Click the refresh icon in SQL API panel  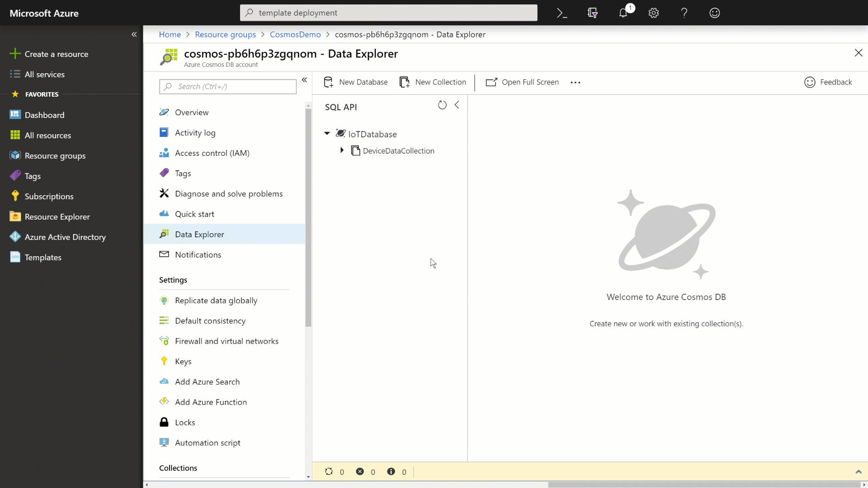point(442,105)
